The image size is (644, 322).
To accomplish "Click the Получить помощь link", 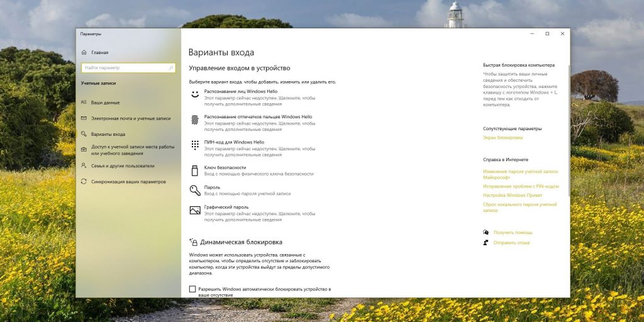I will click(513, 233).
